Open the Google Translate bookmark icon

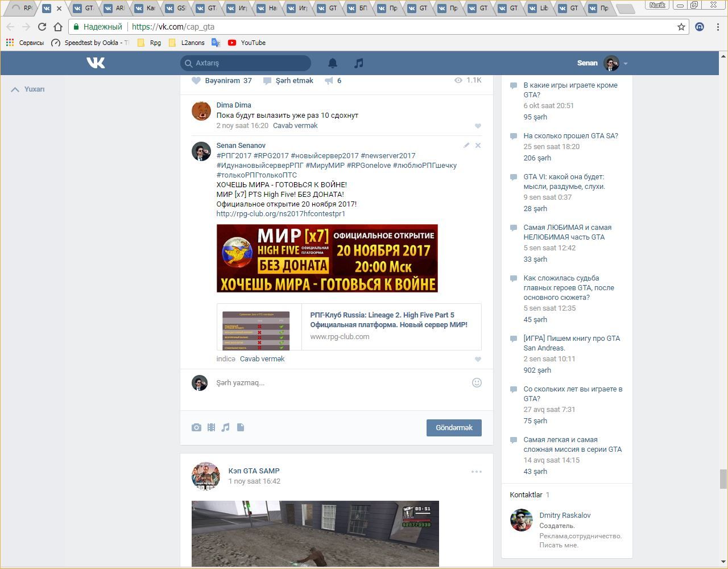click(x=216, y=43)
